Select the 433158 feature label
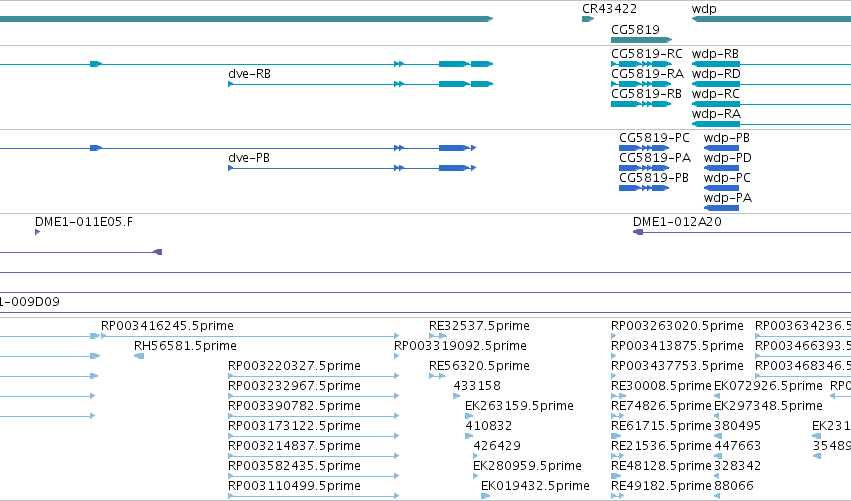 tap(477, 386)
